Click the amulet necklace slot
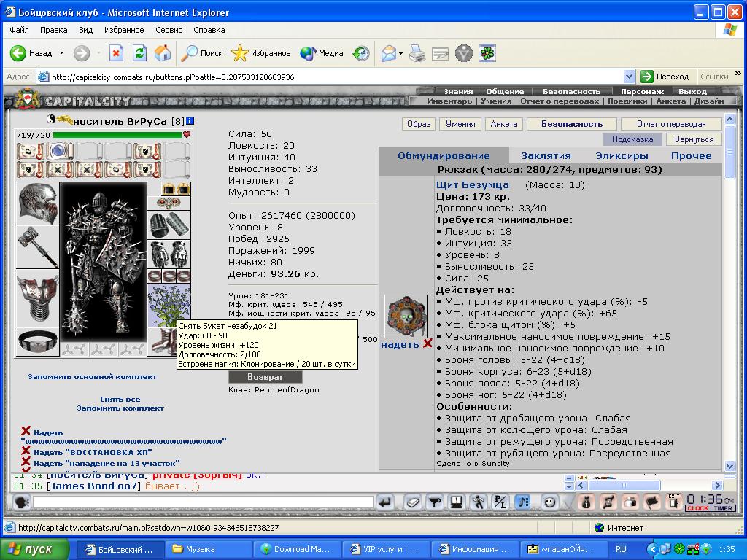This screenshot has height=560, width=747. [x=169, y=203]
